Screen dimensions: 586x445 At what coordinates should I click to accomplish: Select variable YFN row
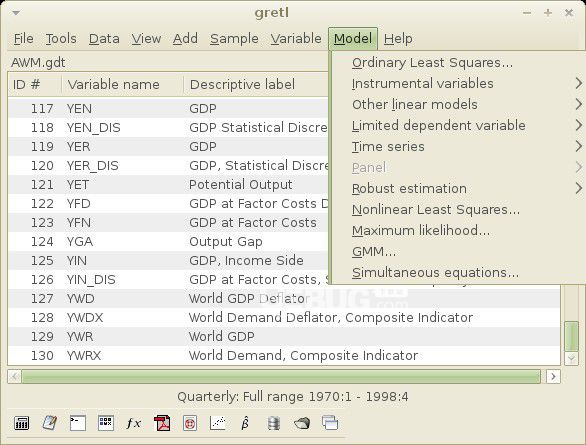[x=168, y=223]
